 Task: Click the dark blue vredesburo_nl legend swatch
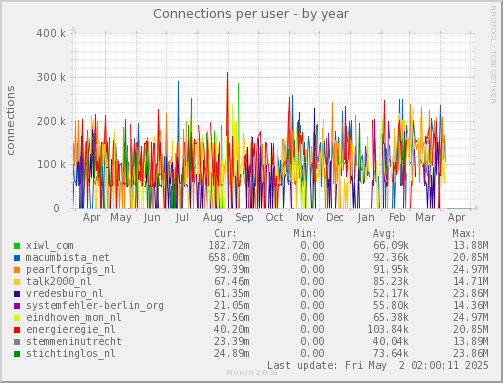point(17,294)
